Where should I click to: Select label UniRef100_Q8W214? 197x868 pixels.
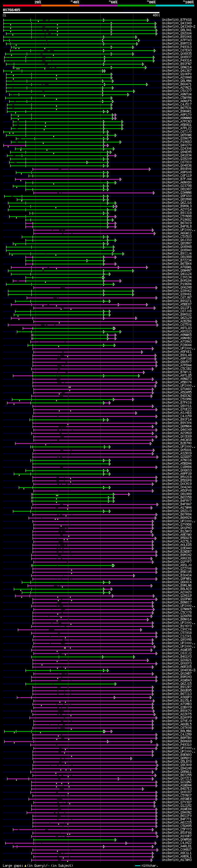click(x=177, y=67)
